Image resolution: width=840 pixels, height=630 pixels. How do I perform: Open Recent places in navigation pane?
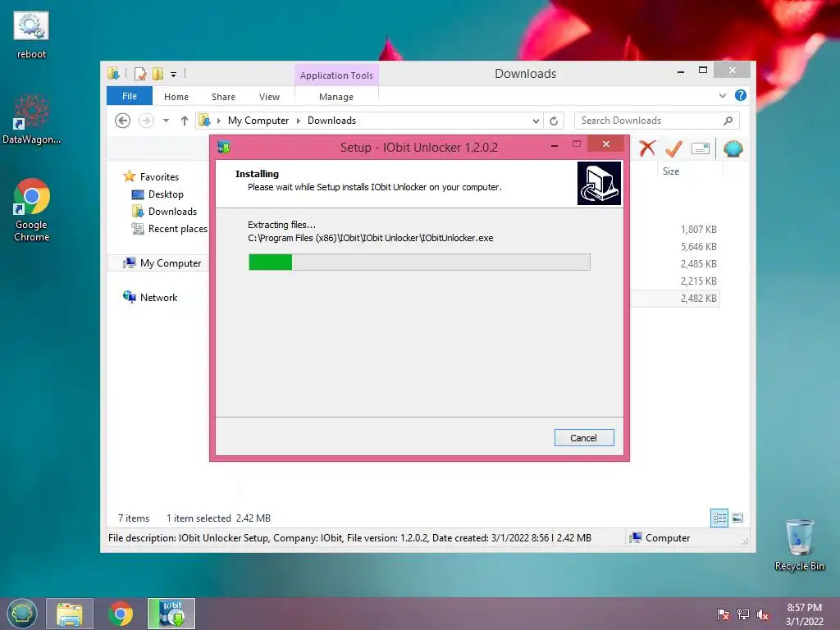[x=177, y=229]
